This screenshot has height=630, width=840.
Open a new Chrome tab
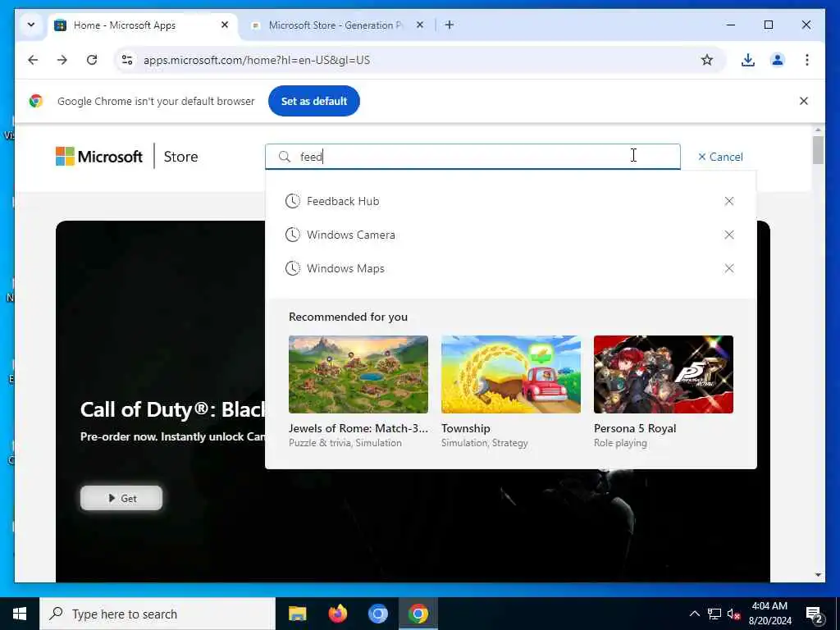pyautogui.click(x=450, y=25)
